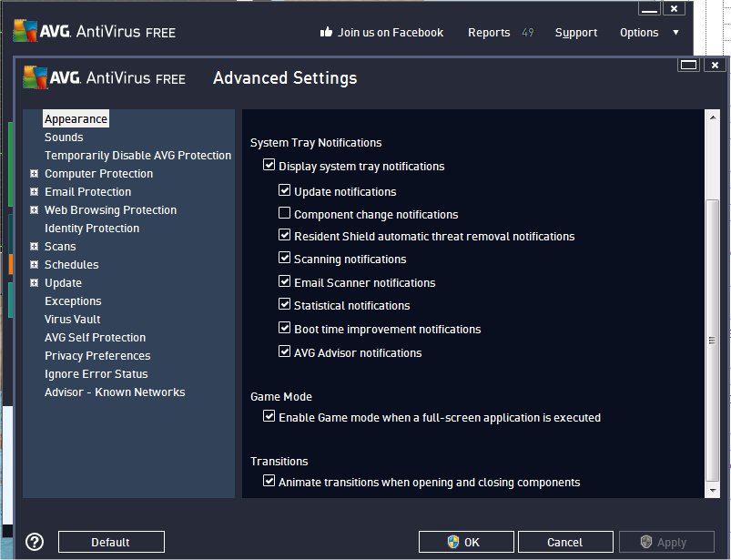Click the AVG logo in Advanced Settings header
This screenshot has width=731, height=560.
pos(35,77)
